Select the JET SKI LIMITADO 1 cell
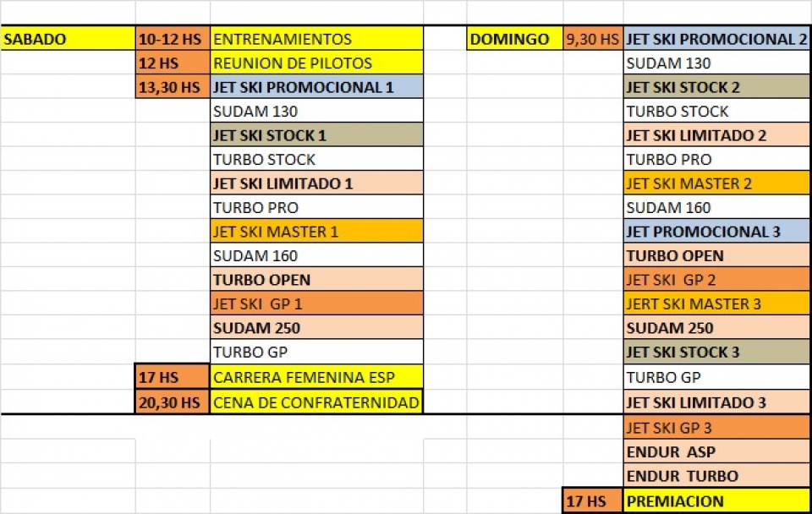The width and height of the screenshot is (812, 514). tap(317, 183)
